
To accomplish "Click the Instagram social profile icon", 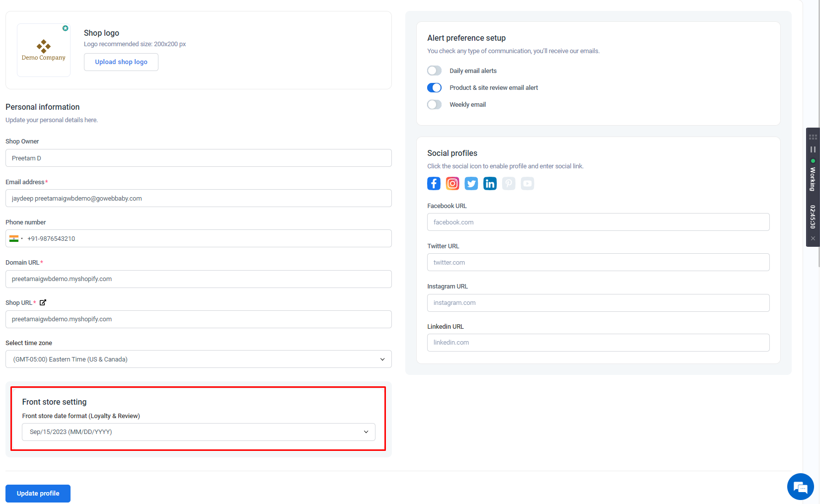I will pyautogui.click(x=452, y=184).
